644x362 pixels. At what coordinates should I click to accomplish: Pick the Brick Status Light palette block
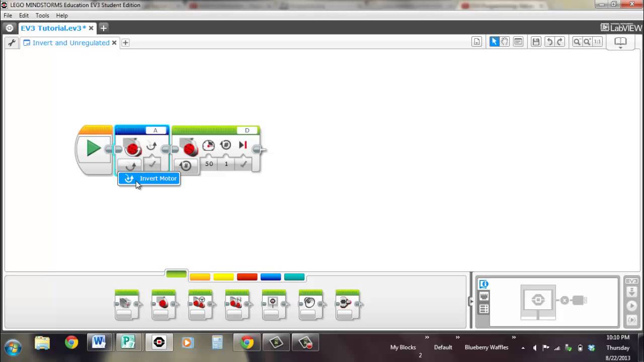(347, 305)
